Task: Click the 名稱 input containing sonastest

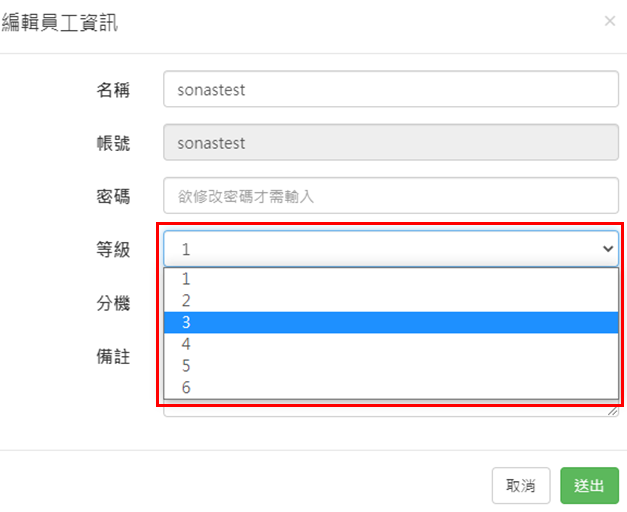Action: tap(391, 89)
